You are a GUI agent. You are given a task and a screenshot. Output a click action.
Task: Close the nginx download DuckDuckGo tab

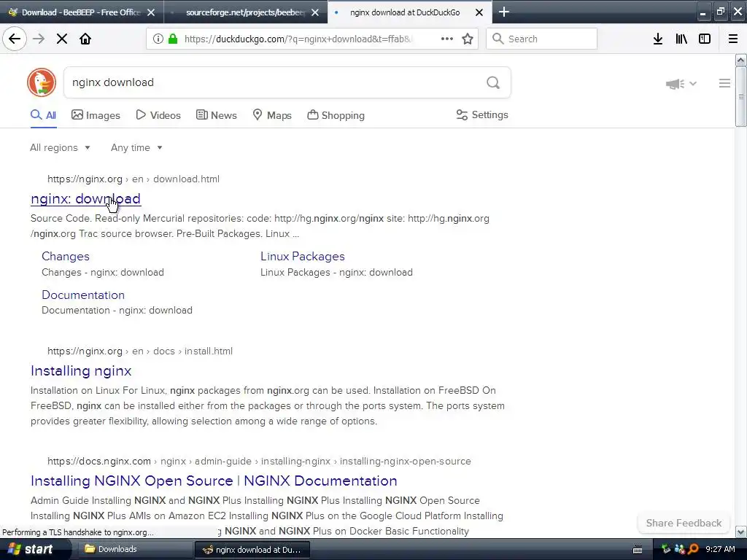[479, 12]
